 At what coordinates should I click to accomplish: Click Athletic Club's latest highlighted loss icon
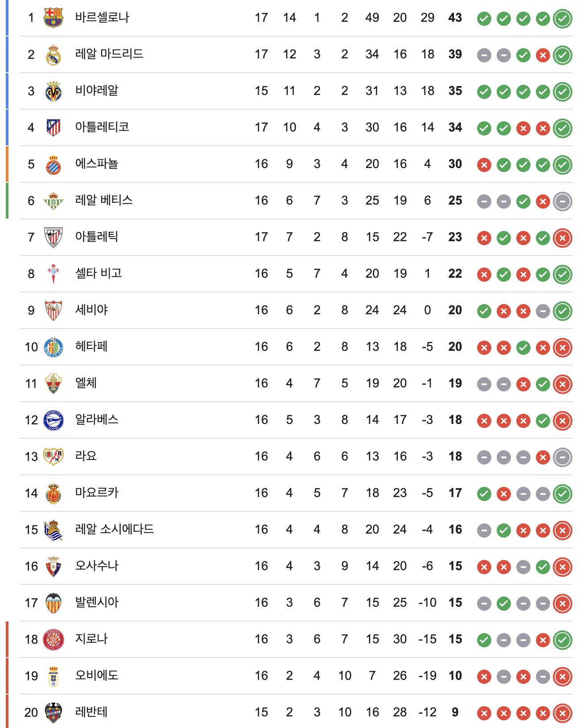click(x=562, y=238)
